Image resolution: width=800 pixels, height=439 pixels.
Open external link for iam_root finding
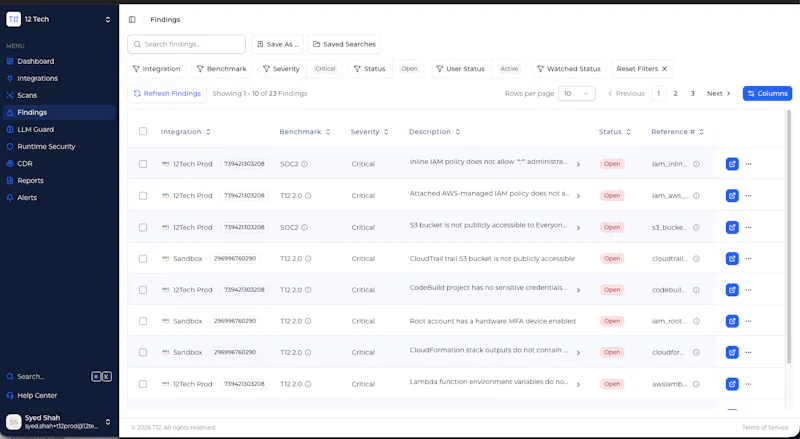click(x=732, y=321)
